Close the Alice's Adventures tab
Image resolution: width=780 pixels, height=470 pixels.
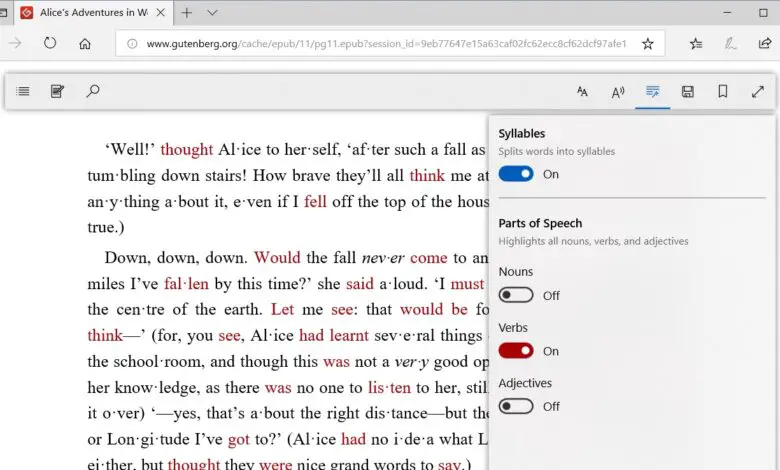161,12
